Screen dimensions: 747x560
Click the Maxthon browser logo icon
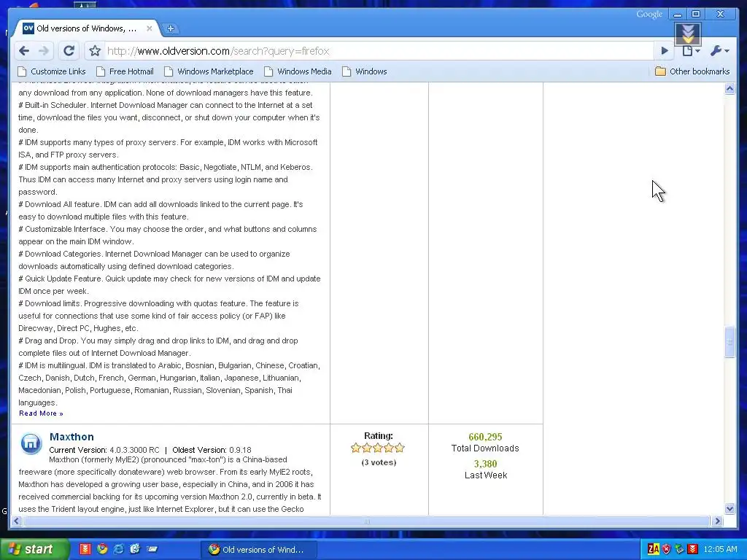31,444
